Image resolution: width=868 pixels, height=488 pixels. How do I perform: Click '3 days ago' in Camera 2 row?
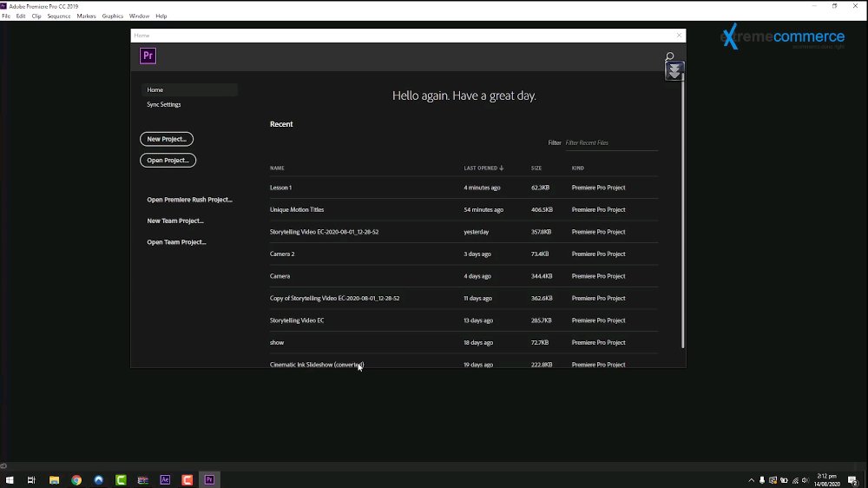click(x=477, y=254)
